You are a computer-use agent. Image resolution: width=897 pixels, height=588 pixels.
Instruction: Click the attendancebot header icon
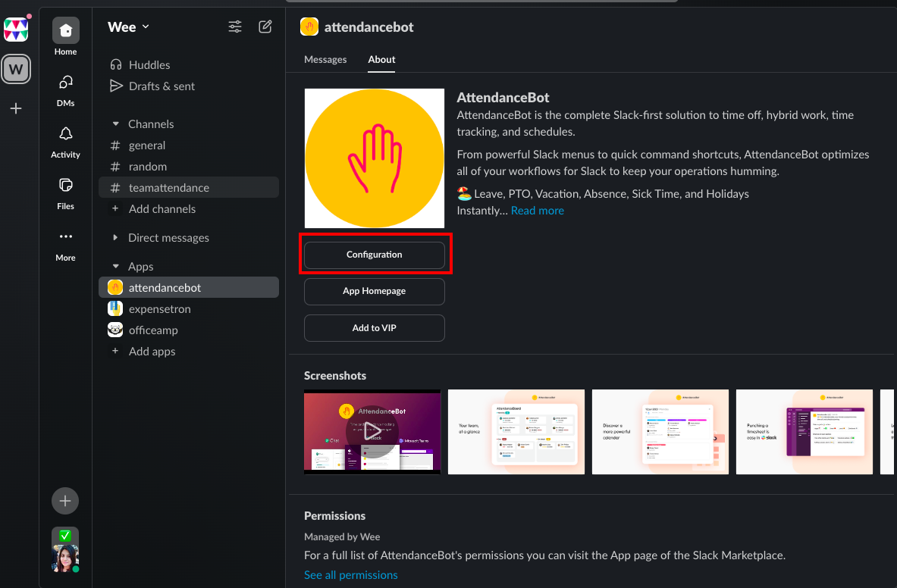309,27
